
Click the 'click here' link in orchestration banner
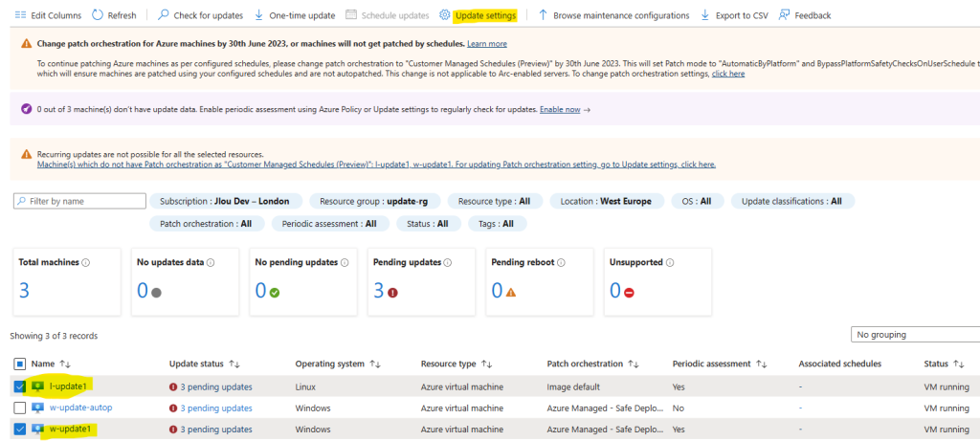click(728, 74)
